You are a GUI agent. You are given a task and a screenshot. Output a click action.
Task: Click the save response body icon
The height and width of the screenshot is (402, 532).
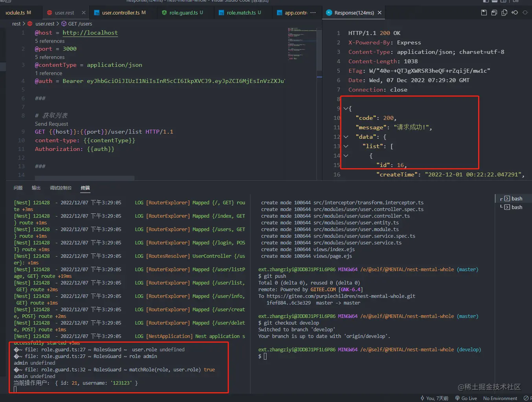494,13
